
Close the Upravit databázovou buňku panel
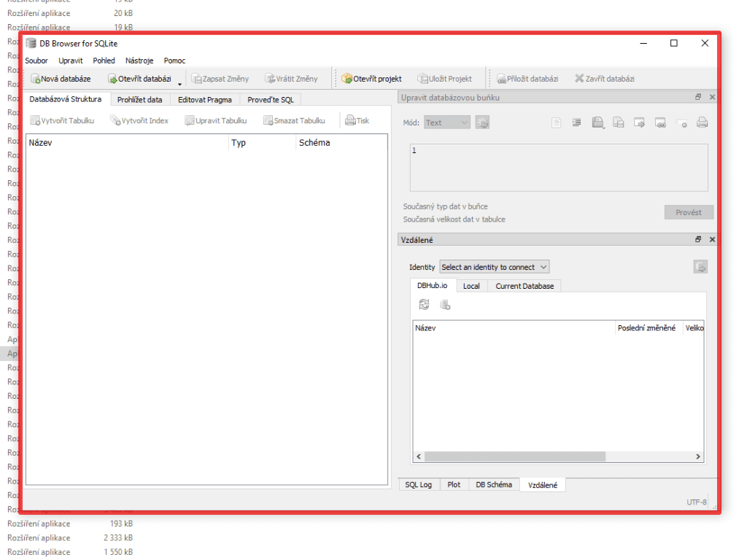(x=712, y=97)
